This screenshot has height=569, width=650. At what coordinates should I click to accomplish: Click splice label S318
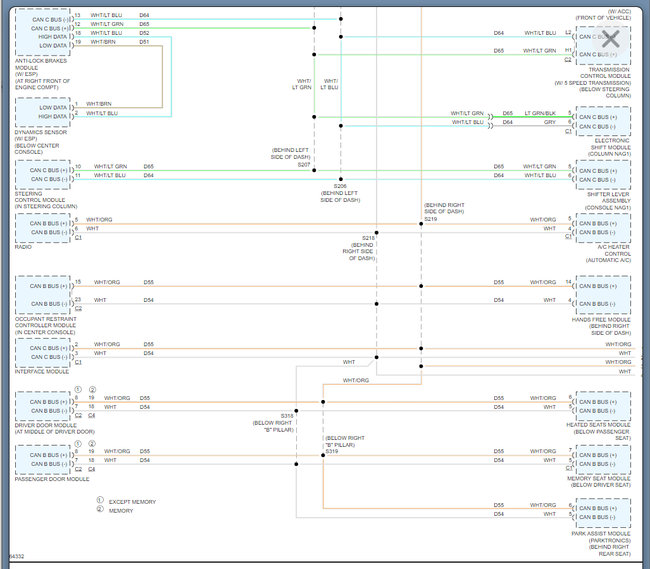click(287, 416)
